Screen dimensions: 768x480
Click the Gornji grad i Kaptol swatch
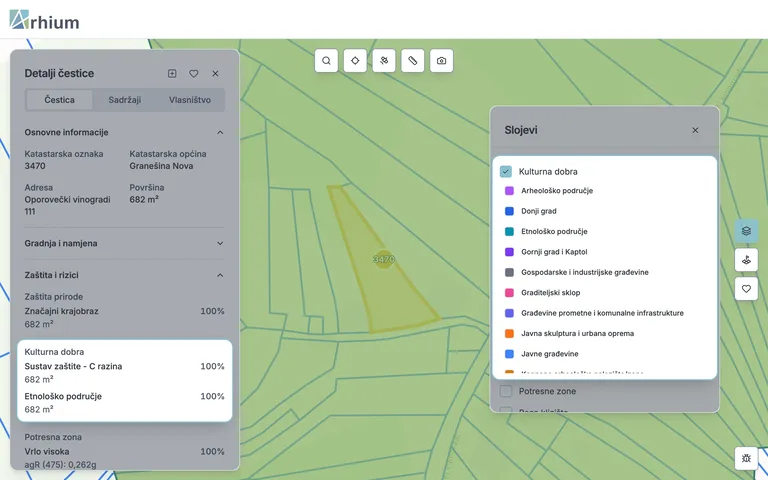click(509, 252)
